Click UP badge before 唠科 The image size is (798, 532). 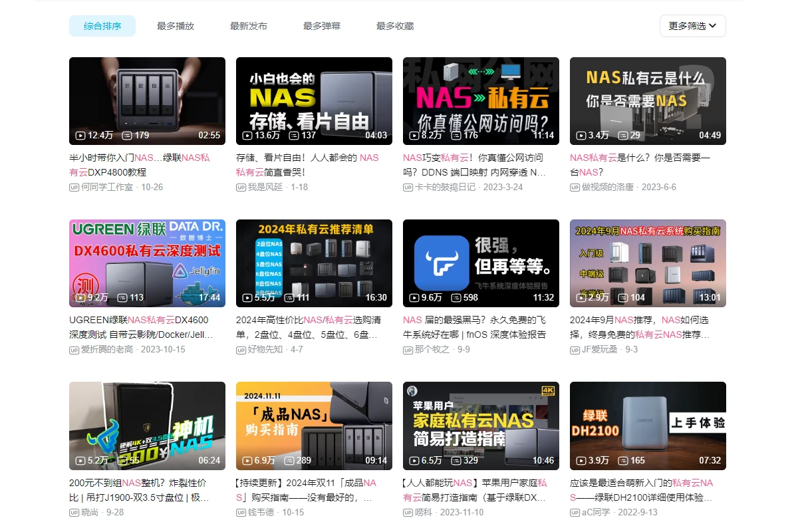408,512
